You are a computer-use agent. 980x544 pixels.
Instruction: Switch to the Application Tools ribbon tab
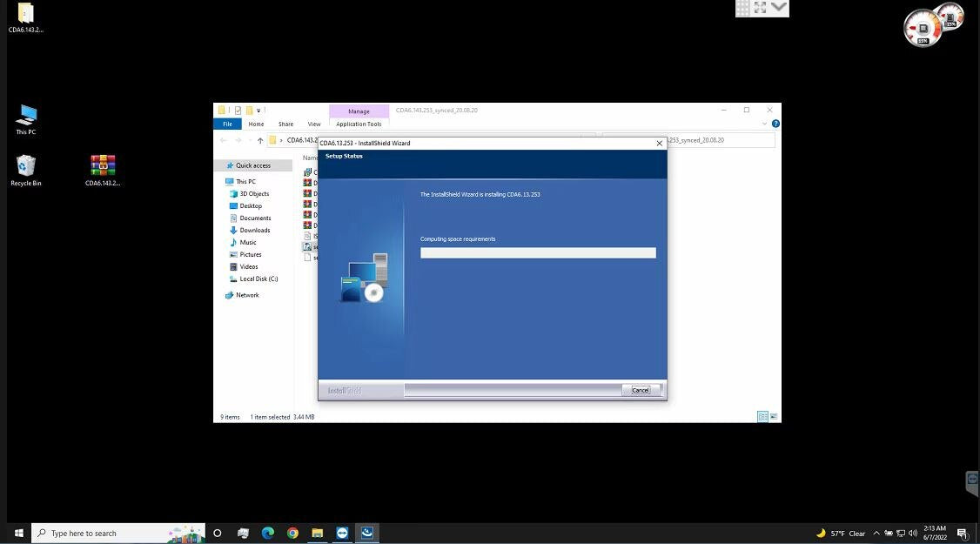coord(359,124)
